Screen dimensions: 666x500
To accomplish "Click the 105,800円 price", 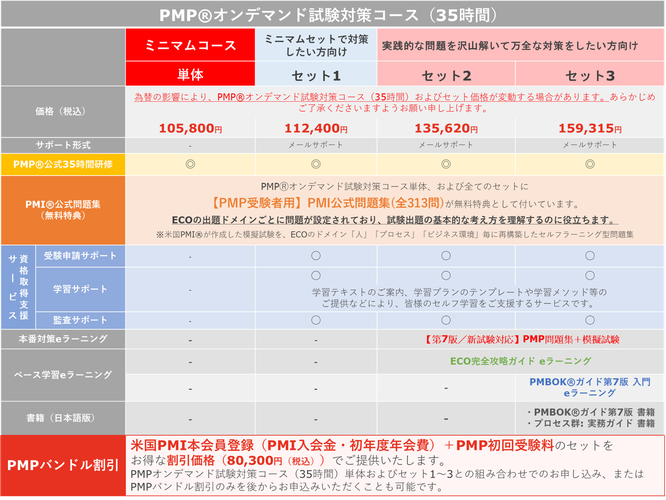I will [190, 128].
